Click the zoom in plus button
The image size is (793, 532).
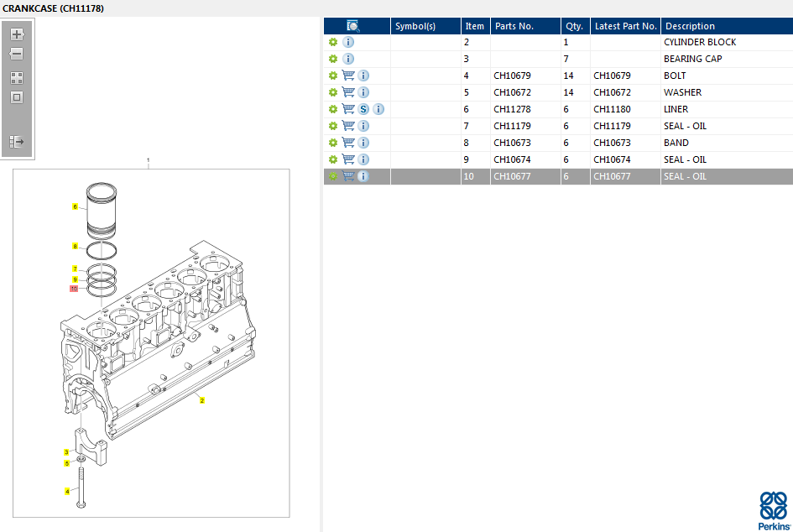tap(17, 34)
